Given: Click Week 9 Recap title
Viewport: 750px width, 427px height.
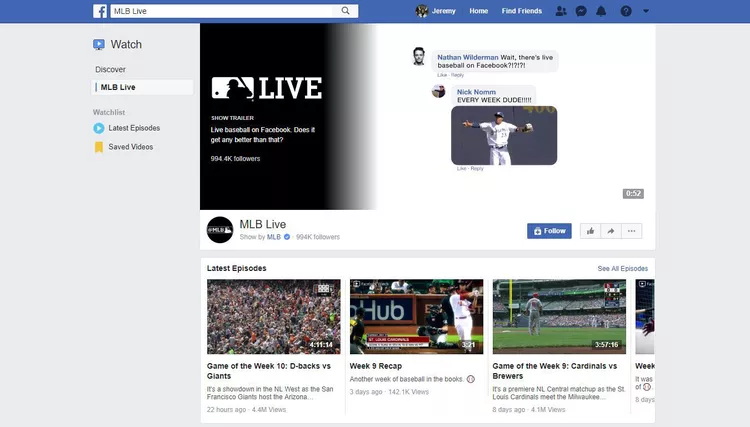Looking at the screenshot, I should pos(375,366).
